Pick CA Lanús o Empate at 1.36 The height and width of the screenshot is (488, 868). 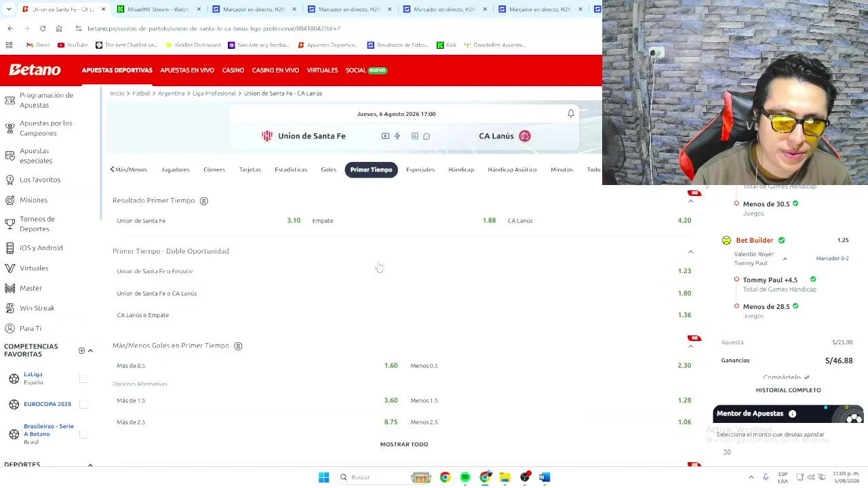pyautogui.click(x=404, y=315)
